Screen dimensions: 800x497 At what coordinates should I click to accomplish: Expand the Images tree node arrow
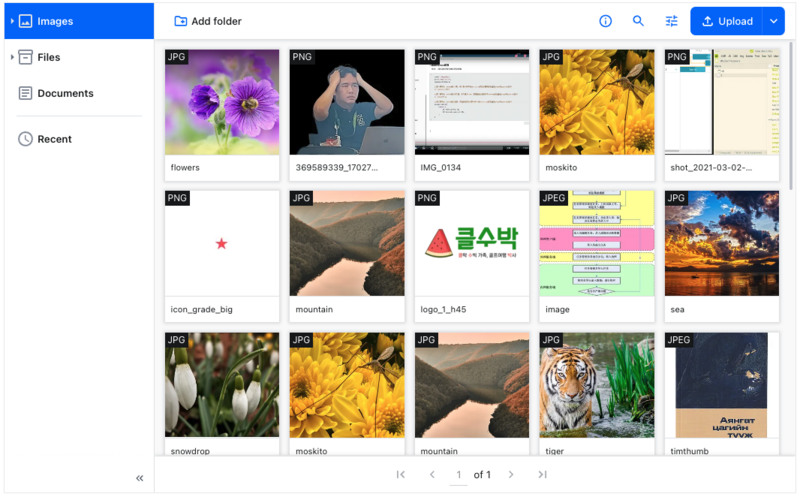tap(12, 21)
